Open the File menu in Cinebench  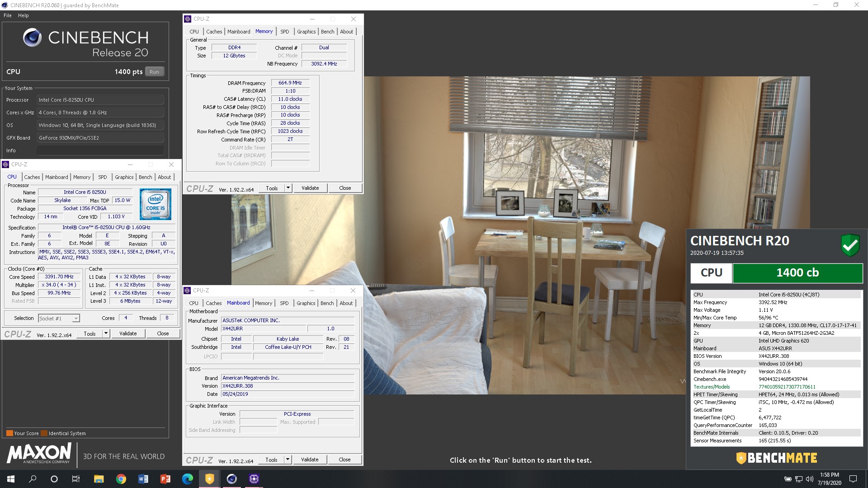click(x=8, y=15)
